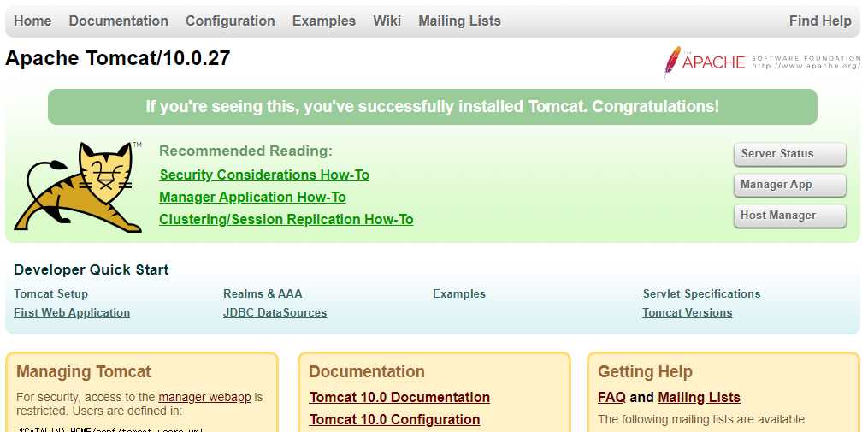This screenshot has width=868, height=432.
Task: Open the Realms & AAA link
Action: pos(263,294)
